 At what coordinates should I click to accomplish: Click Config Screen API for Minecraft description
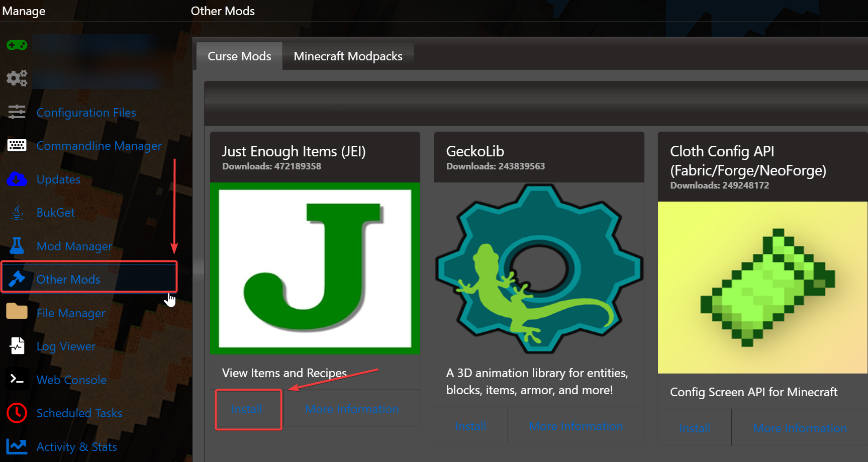754,392
